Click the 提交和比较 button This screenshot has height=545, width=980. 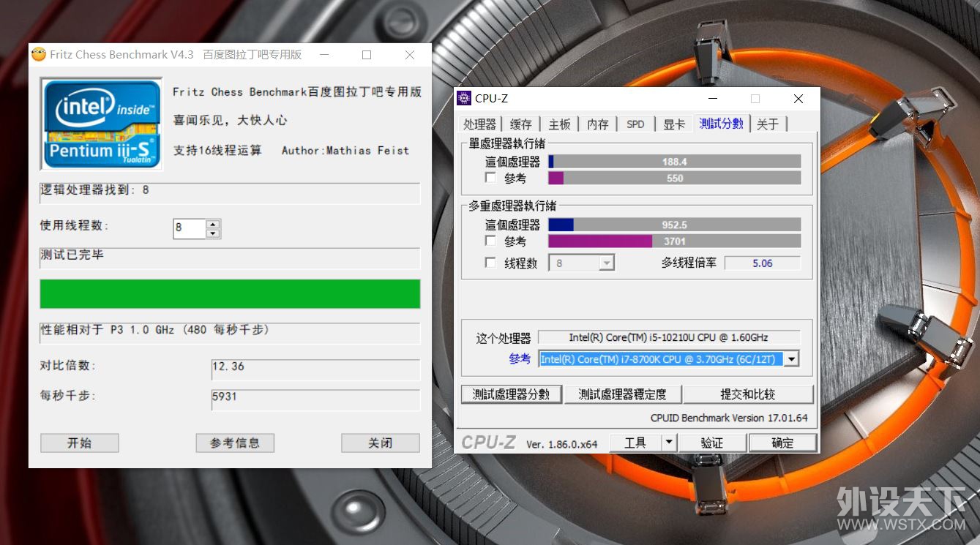[x=748, y=394]
